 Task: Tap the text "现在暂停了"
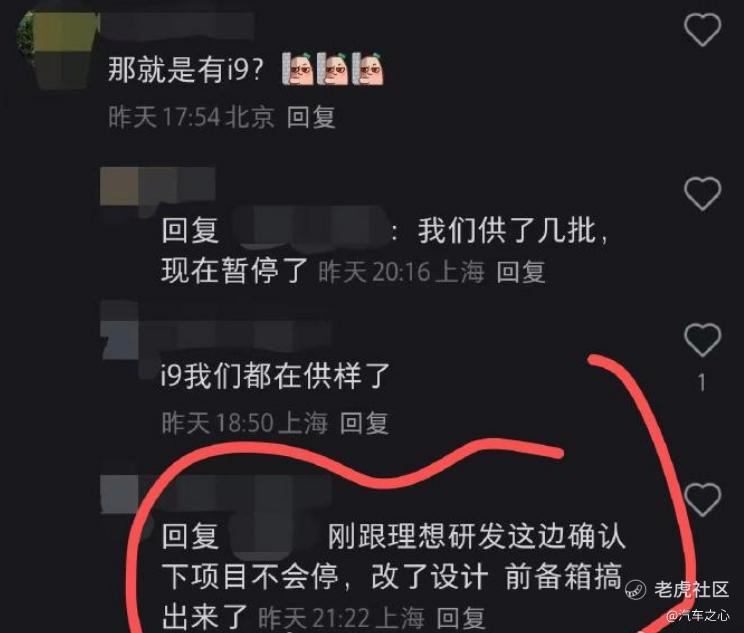click(234, 271)
